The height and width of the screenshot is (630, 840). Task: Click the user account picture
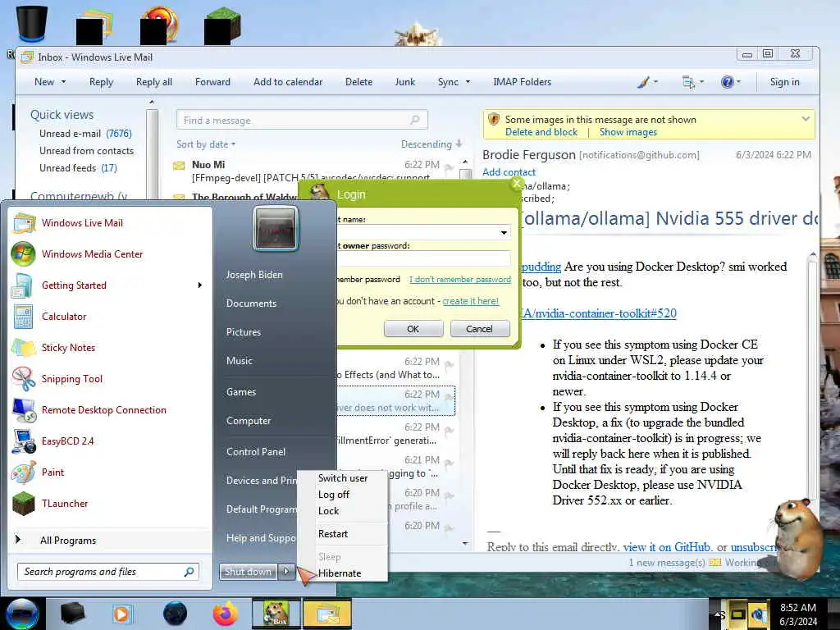click(x=275, y=228)
